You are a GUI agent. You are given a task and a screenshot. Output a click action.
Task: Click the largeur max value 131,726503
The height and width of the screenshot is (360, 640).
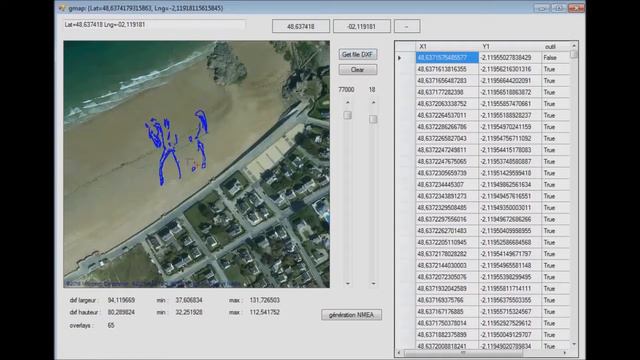tap(264, 300)
